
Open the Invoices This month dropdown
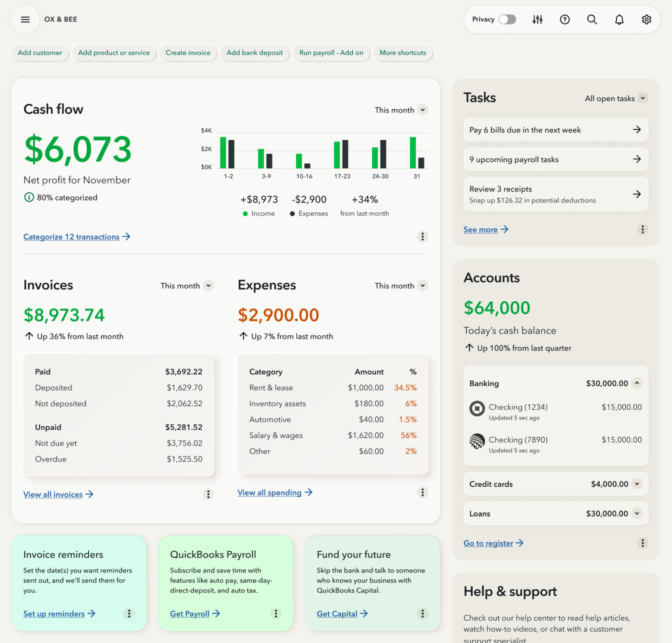[187, 285]
